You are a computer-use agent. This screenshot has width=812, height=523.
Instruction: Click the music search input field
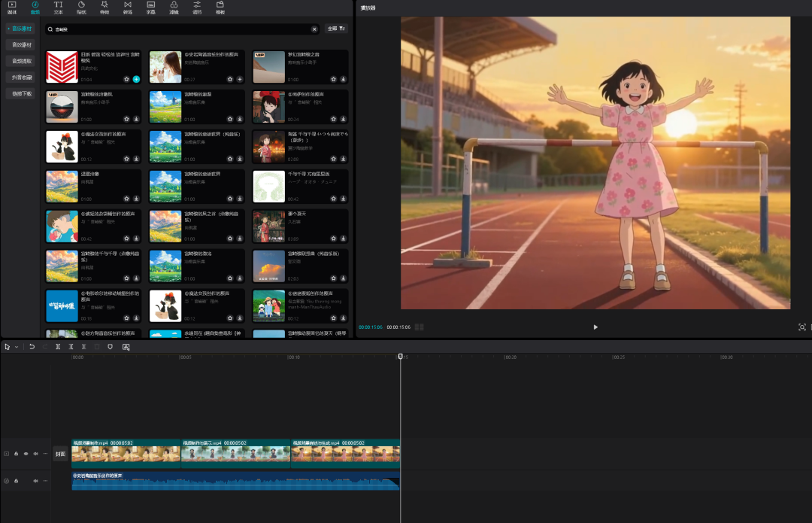181,29
